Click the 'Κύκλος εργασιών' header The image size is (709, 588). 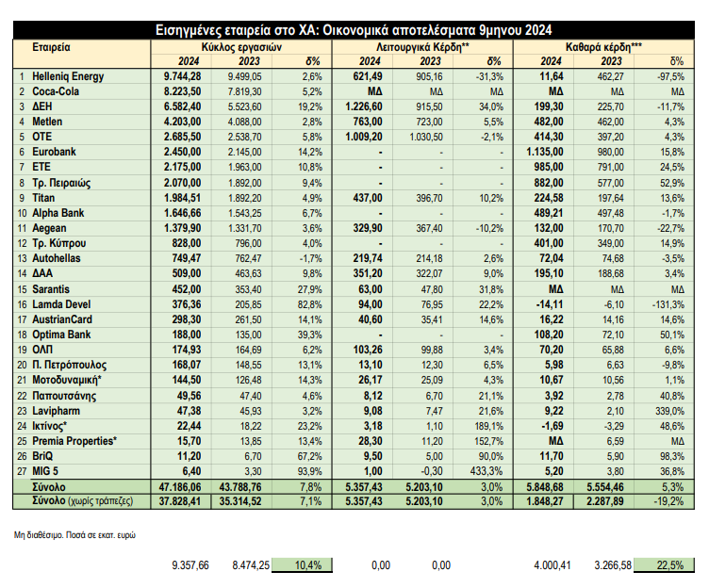[241, 47]
